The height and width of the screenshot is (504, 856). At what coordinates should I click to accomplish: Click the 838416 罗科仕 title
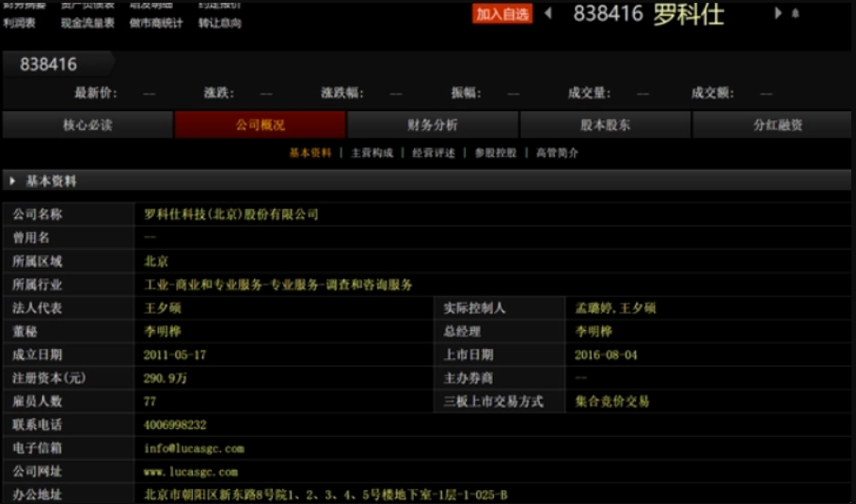[648, 14]
